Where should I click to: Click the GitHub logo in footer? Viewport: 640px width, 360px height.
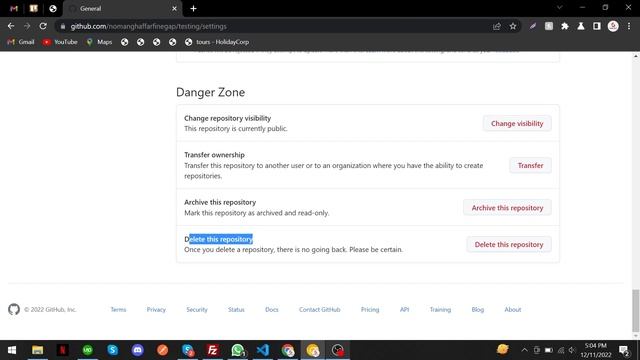point(14,309)
